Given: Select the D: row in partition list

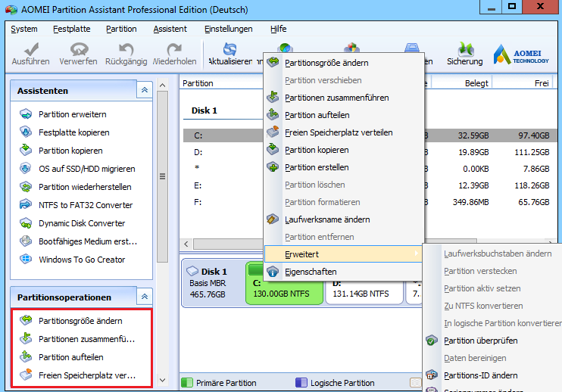Looking at the screenshot, I should click(370, 152).
